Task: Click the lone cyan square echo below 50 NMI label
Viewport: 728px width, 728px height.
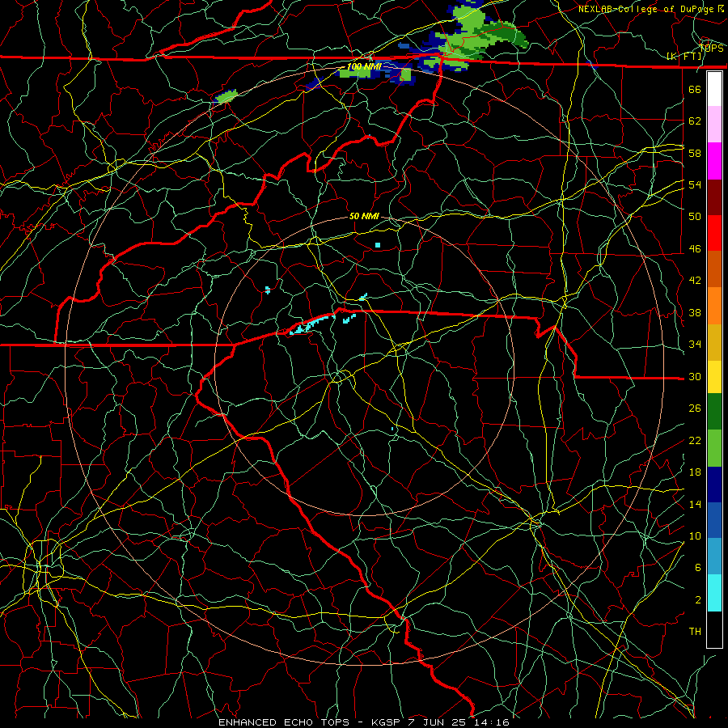Action: pyautogui.click(x=378, y=244)
